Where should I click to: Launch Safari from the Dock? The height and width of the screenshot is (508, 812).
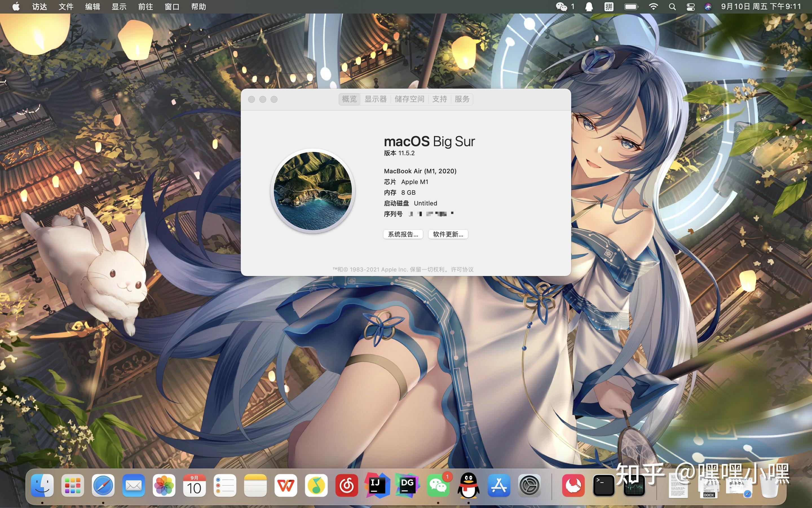tap(103, 485)
